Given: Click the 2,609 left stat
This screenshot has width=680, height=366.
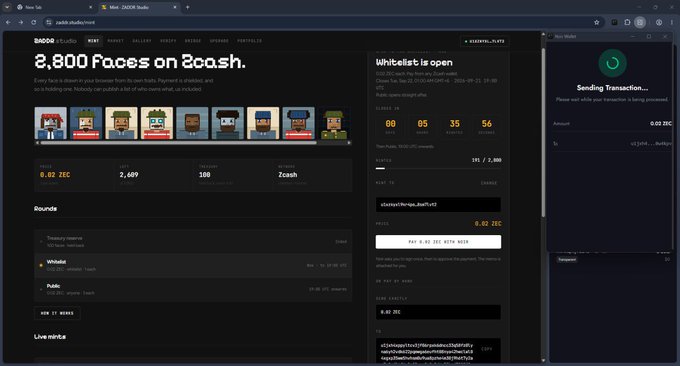Looking at the screenshot, I should (129, 175).
